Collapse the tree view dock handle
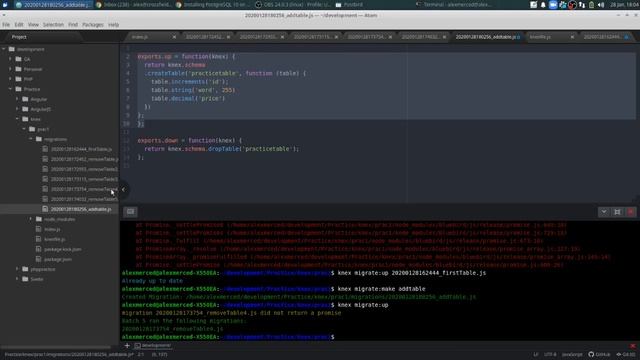This screenshot has width=640, height=360. (123, 189)
